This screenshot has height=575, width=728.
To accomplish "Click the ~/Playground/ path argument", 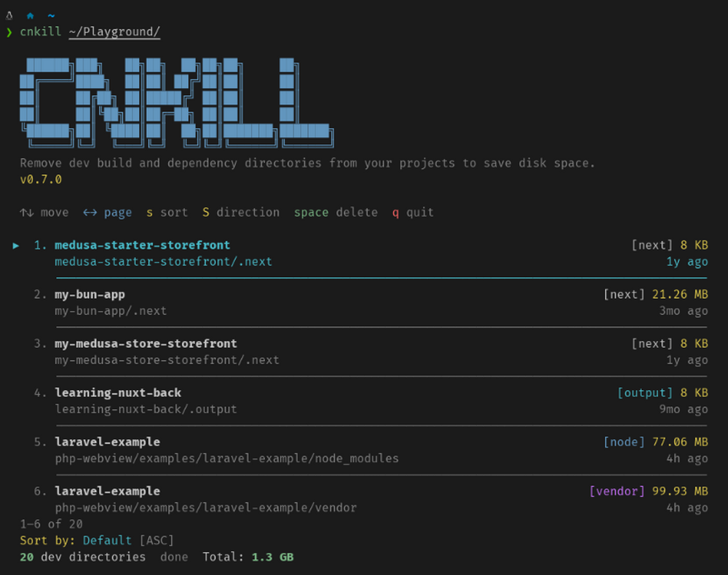I will (x=114, y=32).
